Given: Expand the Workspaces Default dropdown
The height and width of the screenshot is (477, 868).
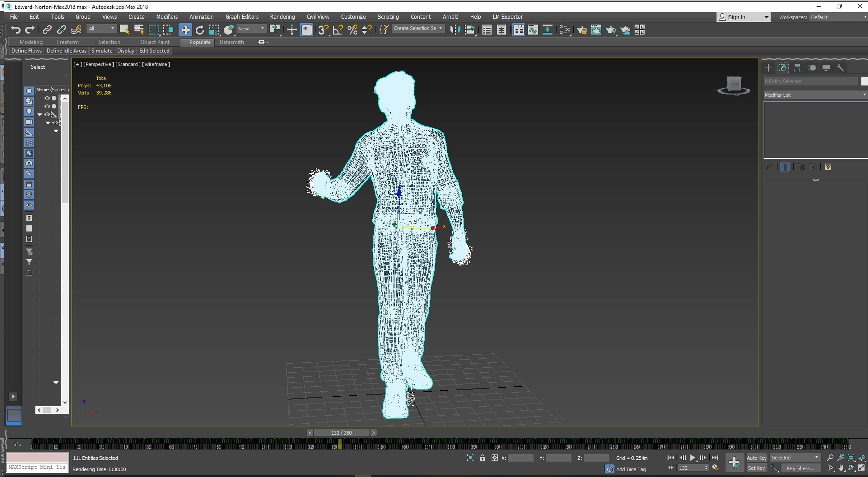Looking at the screenshot, I should tap(838, 17).
